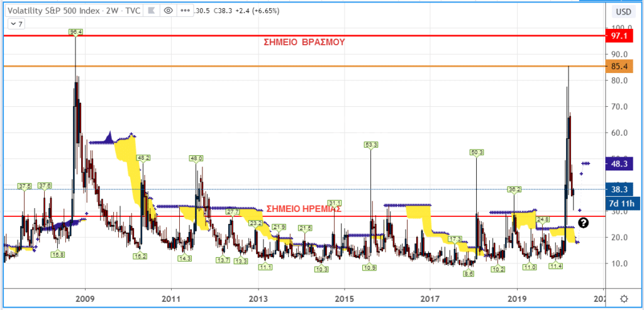The image size is (644, 310).
Task: Click the 48.0 pivot label
Action: click(196, 158)
